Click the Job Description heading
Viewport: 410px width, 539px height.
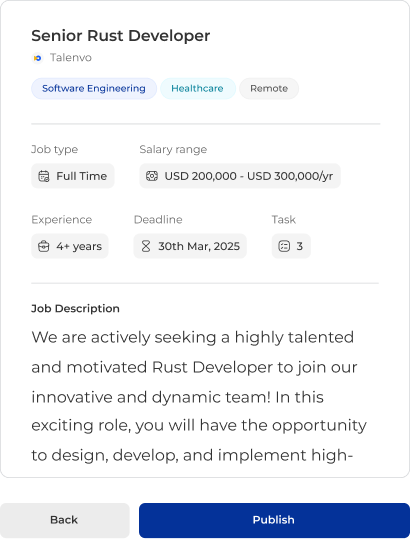[75, 309]
